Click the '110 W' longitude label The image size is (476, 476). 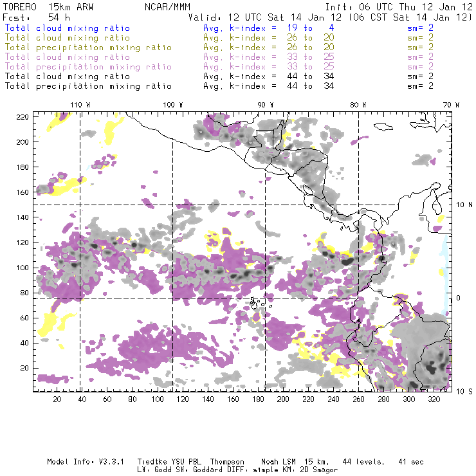tap(80, 105)
